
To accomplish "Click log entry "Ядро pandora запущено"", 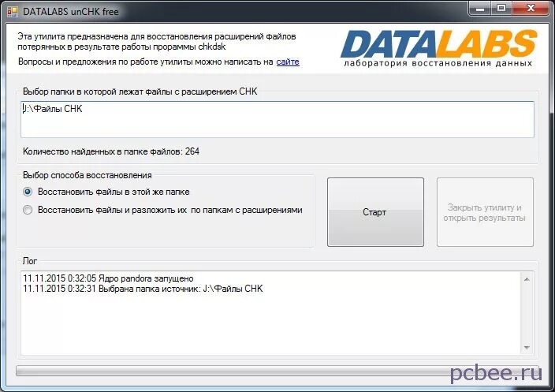I will [x=108, y=278].
